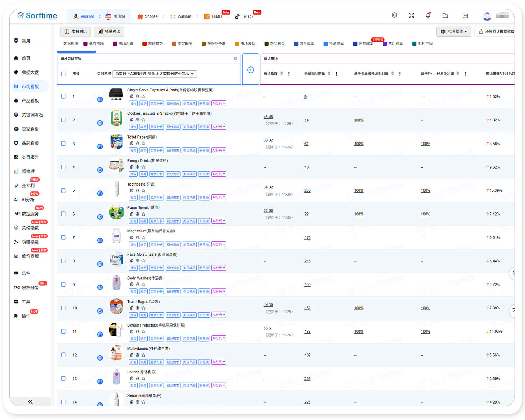Open AI分析 dropdown for Paper Towels

tap(219, 221)
